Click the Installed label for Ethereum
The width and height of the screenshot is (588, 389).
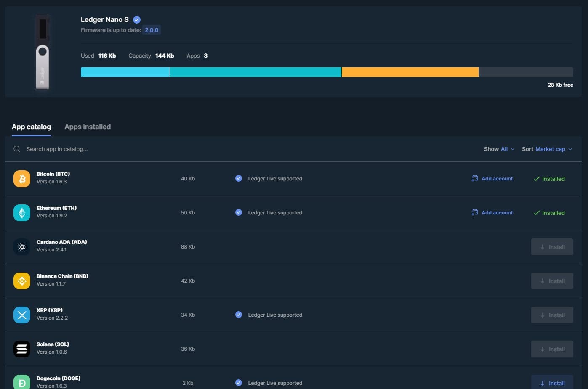(x=553, y=213)
